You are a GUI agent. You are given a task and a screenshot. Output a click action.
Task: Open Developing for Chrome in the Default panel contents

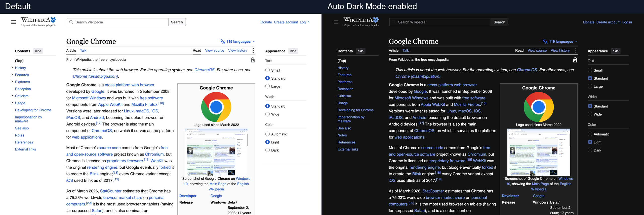(33, 110)
